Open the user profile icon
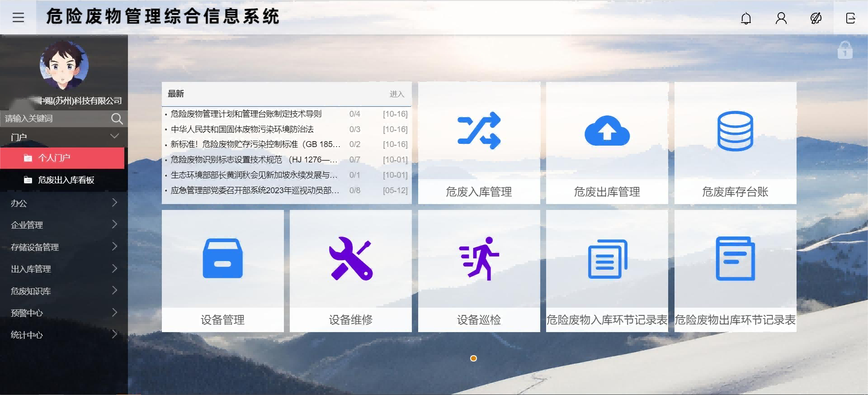This screenshot has height=395, width=868. 781,18
